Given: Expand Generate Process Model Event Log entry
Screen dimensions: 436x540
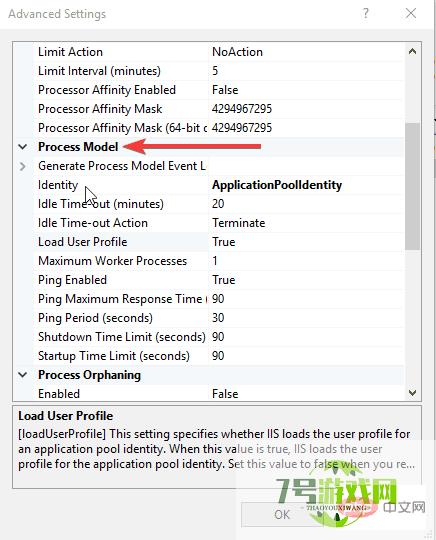Looking at the screenshot, I should [23, 166].
